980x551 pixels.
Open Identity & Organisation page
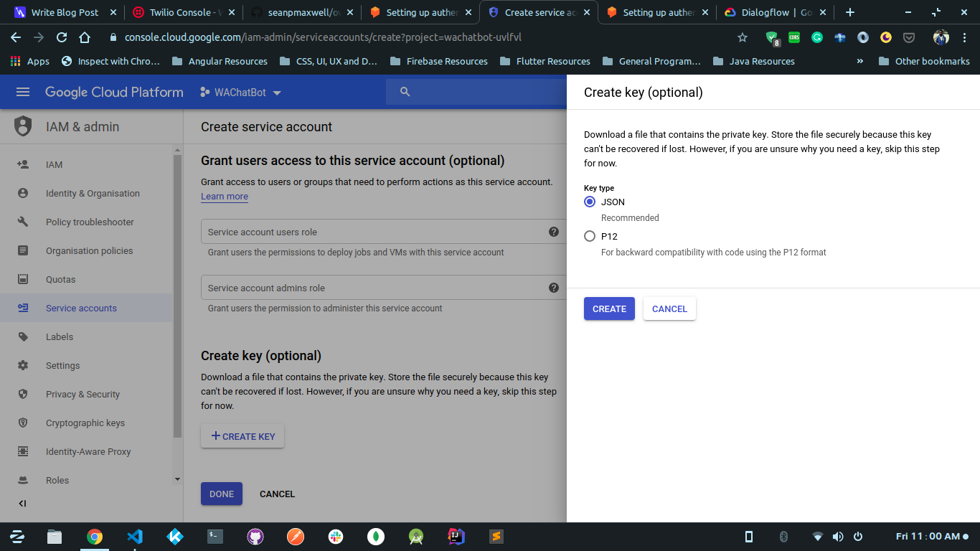point(86,193)
